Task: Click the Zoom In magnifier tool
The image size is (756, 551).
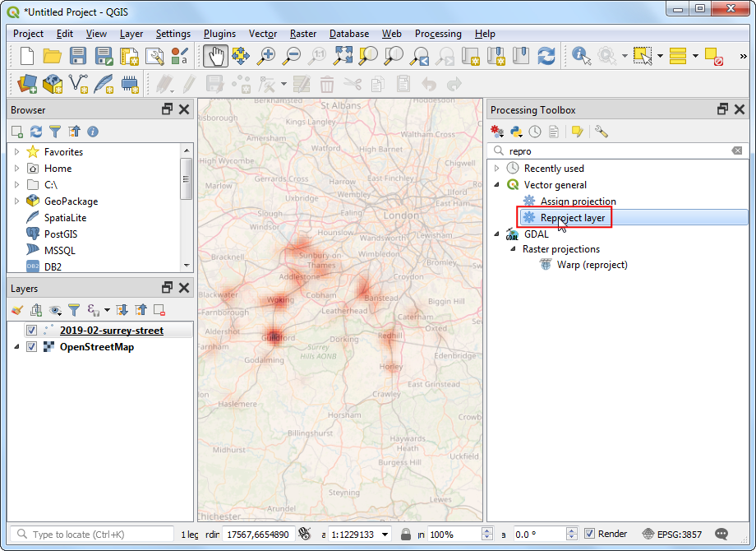Action: [266, 56]
